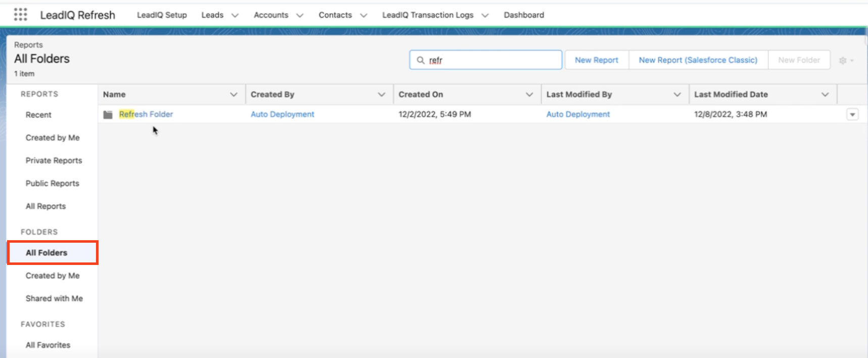
Task: Expand LeadIQ Transaction Logs dropdown chevron
Action: 485,15
